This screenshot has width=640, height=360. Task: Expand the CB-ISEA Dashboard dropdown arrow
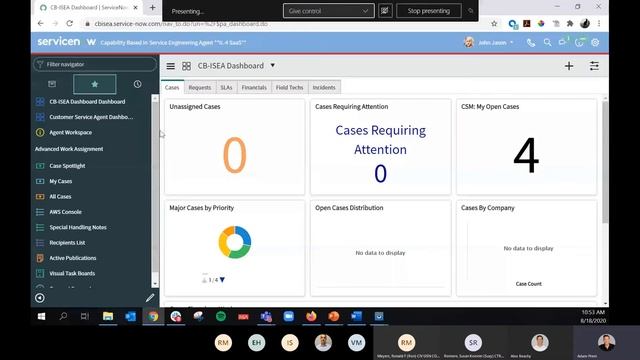point(272,65)
